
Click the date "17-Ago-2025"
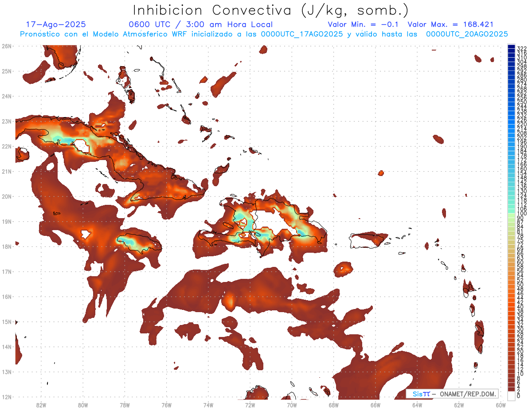(x=56, y=24)
